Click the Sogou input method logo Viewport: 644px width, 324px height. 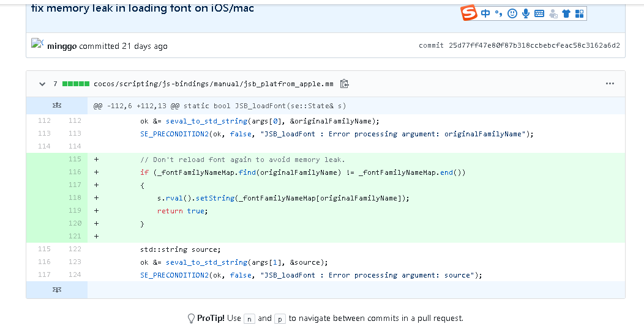click(x=469, y=13)
